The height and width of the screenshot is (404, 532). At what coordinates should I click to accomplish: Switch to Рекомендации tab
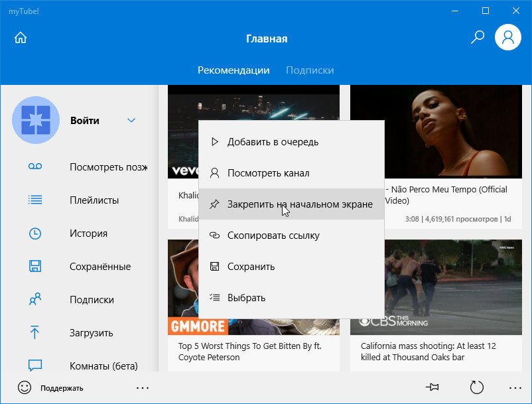(233, 70)
